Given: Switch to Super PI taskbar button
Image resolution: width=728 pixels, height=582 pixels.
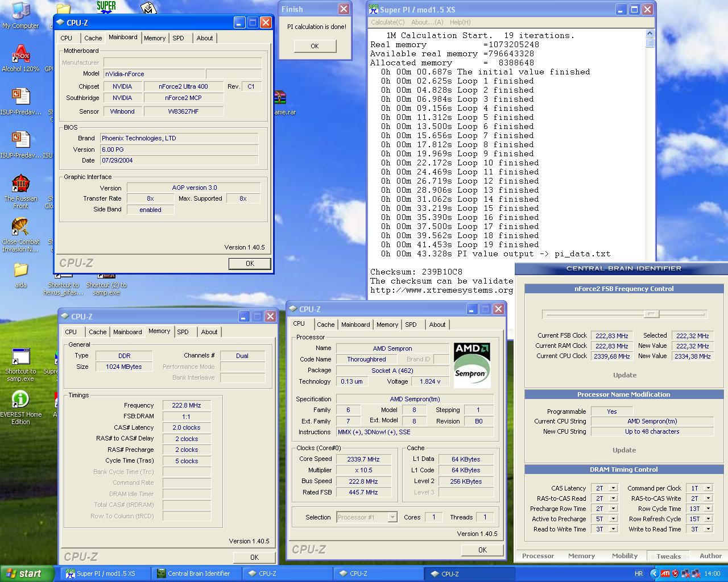Looking at the screenshot, I should 106,573.
